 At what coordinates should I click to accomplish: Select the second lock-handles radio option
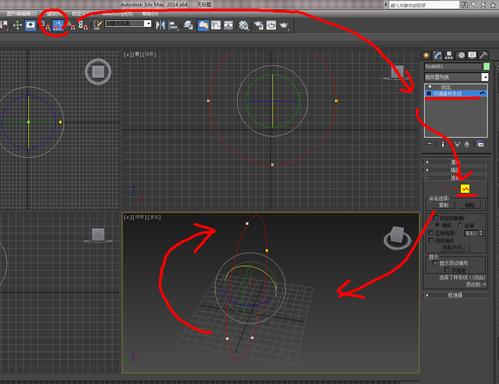(460, 225)
